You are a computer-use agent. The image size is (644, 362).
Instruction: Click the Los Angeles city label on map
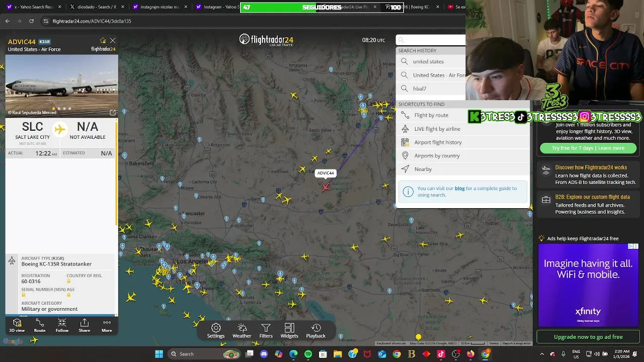click(193, 261)
